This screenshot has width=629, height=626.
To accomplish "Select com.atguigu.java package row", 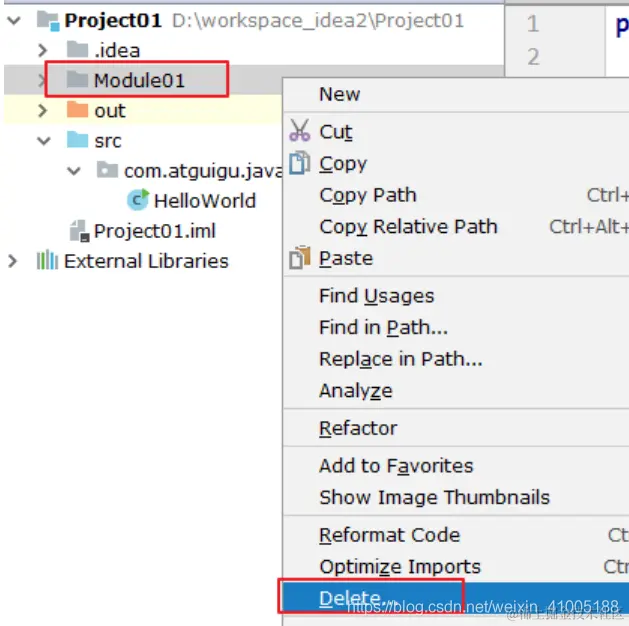I will pyautogui.click(x=142, y=171).
